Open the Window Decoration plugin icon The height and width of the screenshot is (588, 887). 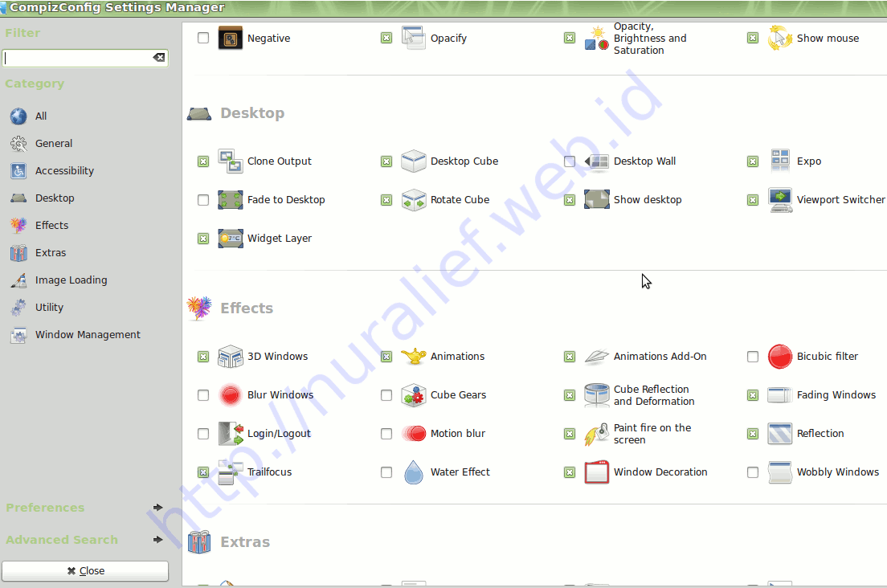[x=597, y=472]
